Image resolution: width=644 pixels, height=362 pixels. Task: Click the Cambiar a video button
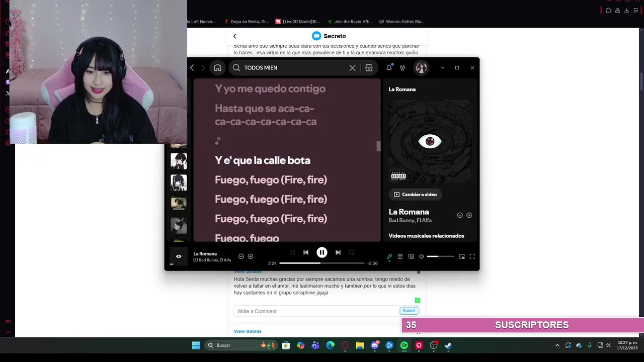tap(416, 195)
